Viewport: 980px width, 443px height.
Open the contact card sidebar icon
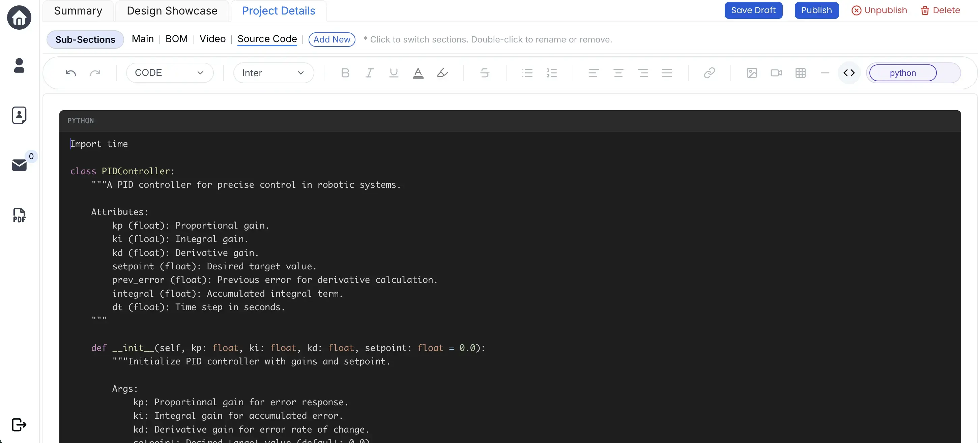tap(19, 115)
